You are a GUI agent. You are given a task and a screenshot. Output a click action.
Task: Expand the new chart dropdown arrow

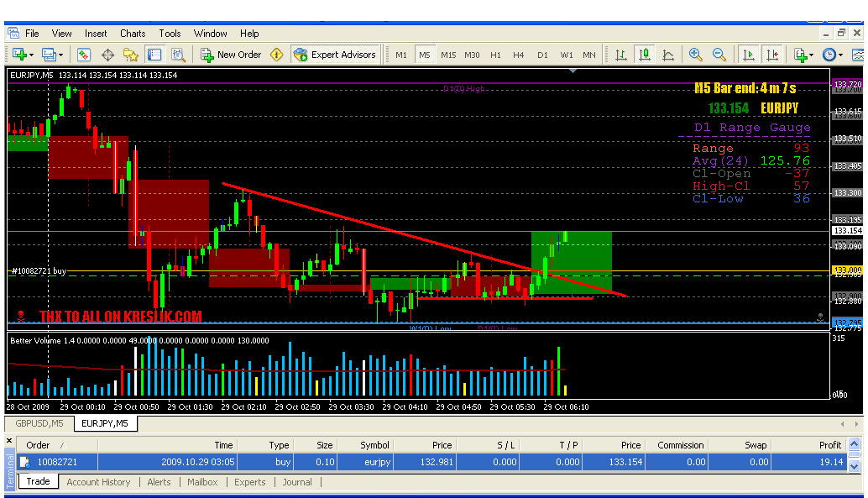[32, 55]
